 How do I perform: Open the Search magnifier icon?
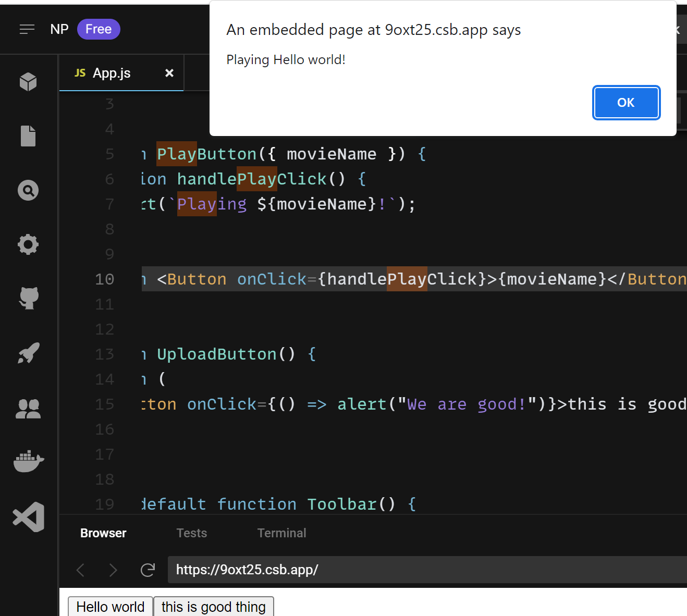[x=28, y=190]
